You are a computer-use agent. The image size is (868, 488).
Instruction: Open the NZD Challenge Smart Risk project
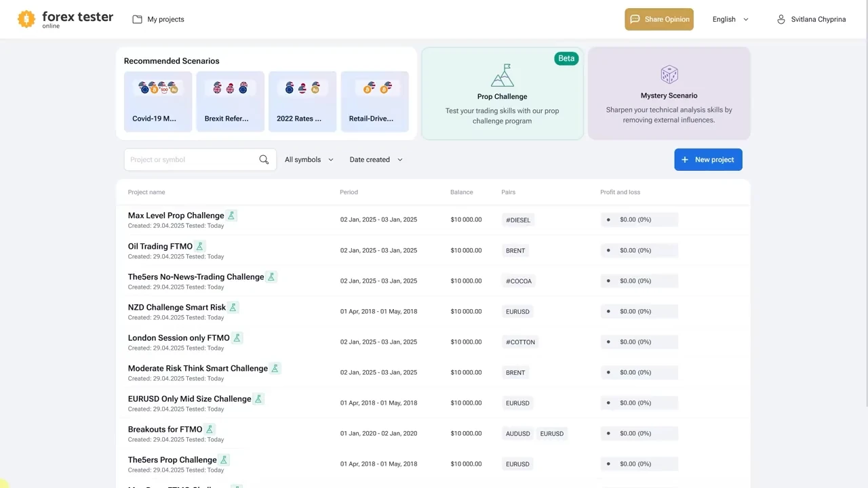coord(176,308)
